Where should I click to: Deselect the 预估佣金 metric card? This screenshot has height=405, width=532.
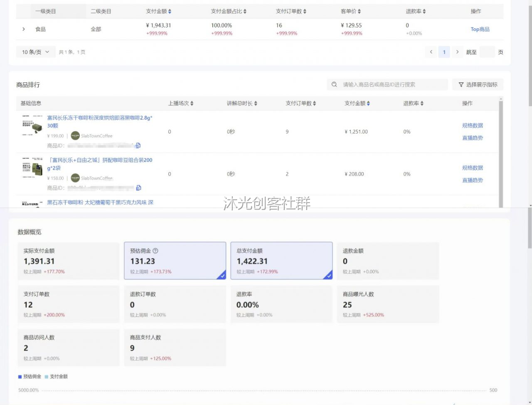(175, 261)
